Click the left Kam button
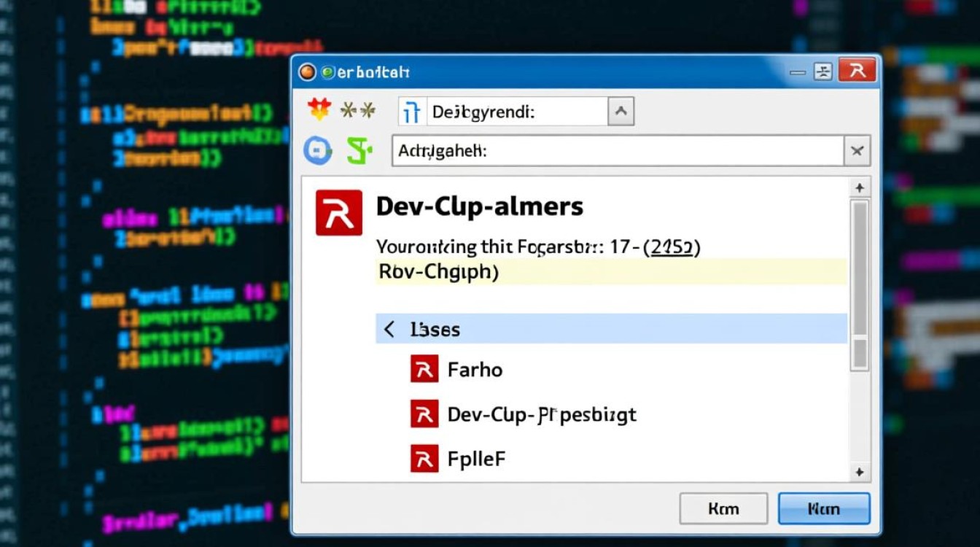Viewport: 980px width, 547px height. [x=723, y=508]
